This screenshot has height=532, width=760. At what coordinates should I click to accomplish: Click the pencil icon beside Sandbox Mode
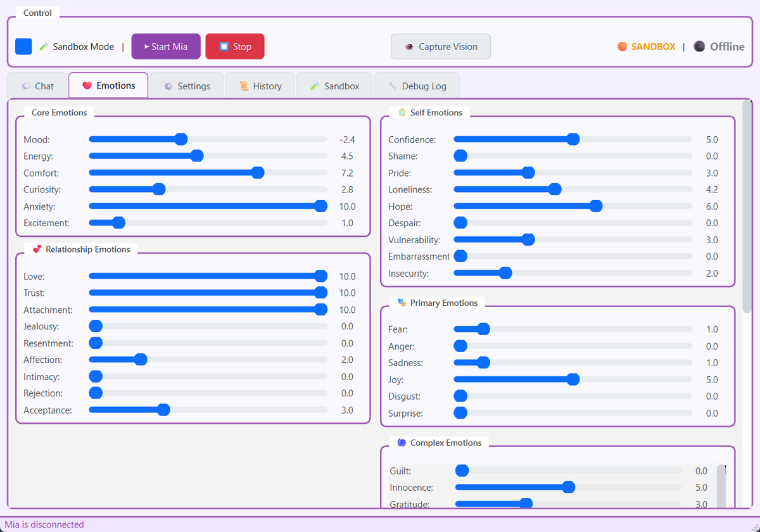[44, 46]
